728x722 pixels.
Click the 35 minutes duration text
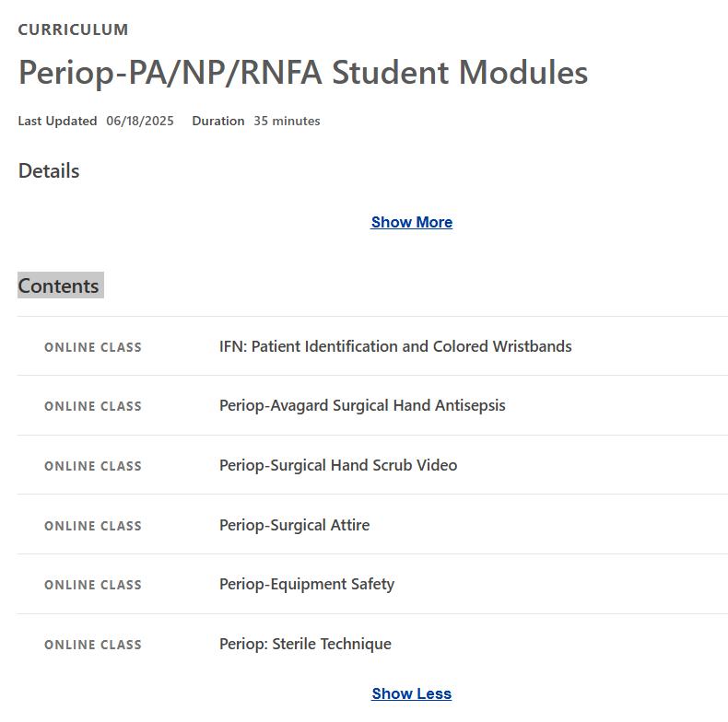tap(287, 121)
